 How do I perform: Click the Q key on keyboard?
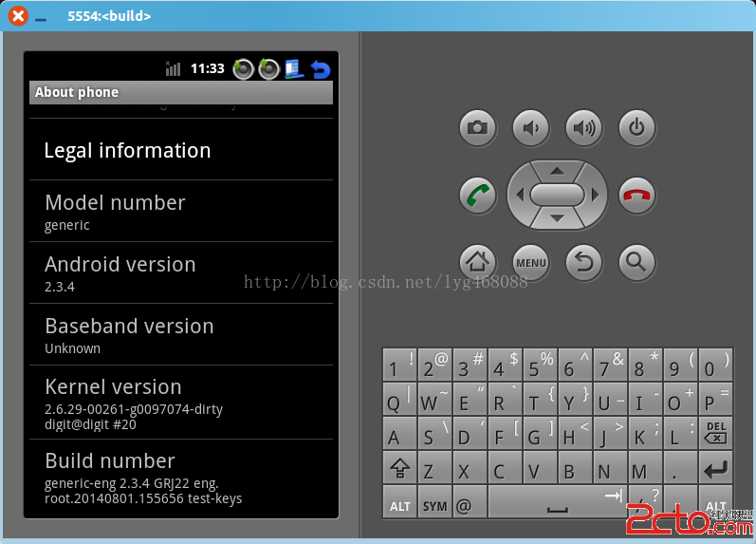coord(399,399)
